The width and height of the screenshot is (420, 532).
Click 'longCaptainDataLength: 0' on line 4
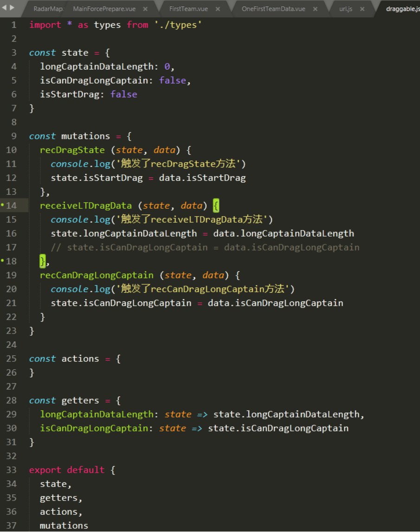[107, 66]
